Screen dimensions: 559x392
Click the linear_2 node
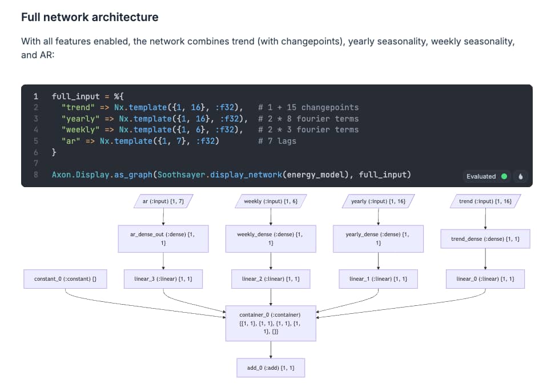click(x=271, y=279)
